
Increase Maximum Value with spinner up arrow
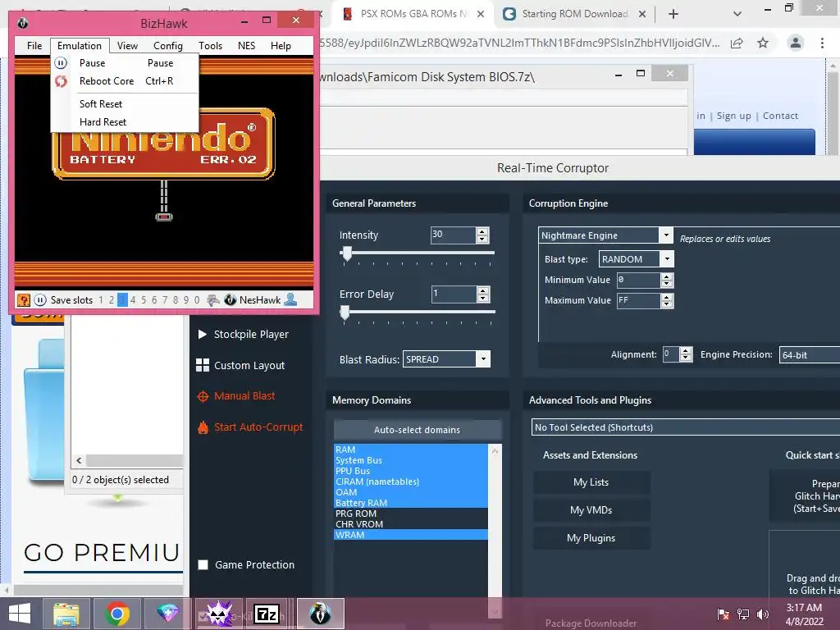coord(667,297)
